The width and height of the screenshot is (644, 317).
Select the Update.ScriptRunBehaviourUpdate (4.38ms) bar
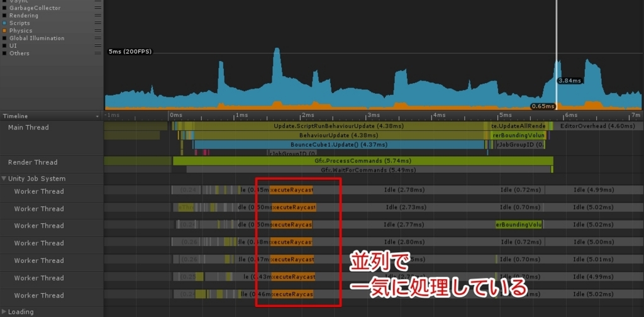(x=339, y=126)
